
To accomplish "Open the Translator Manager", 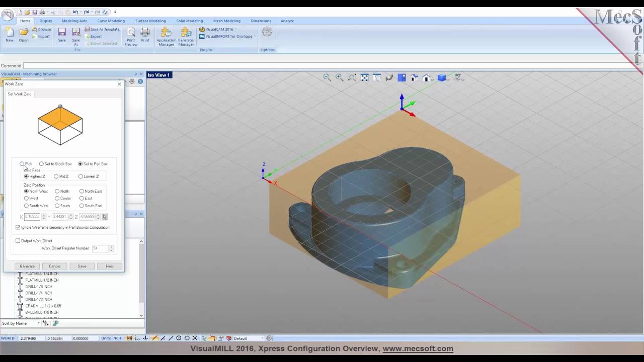I will pyautogui.click(x=186, y=36).
